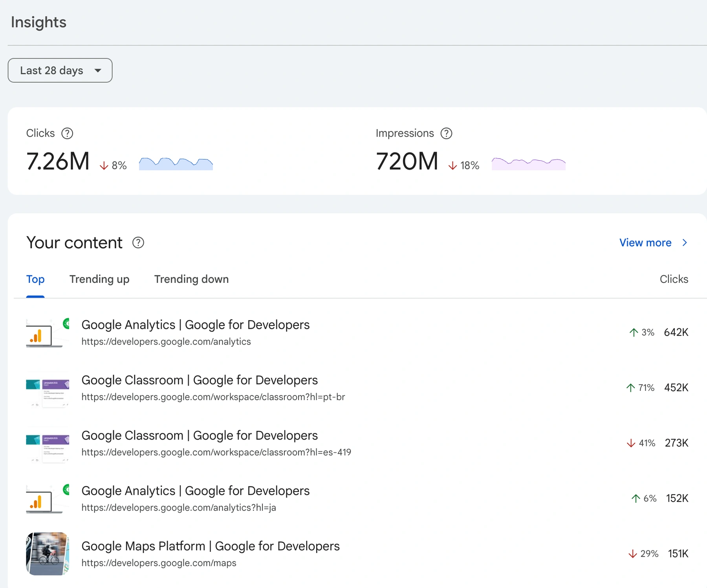Click the help icon next to Clicks
The width and height of the screenshot is (707, 588).
click(67, 134)
